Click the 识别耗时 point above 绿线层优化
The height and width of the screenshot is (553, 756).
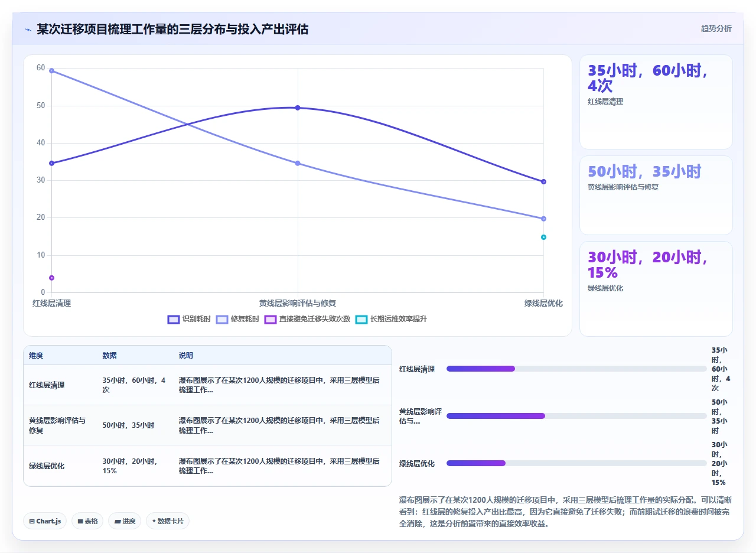[543, 181]
